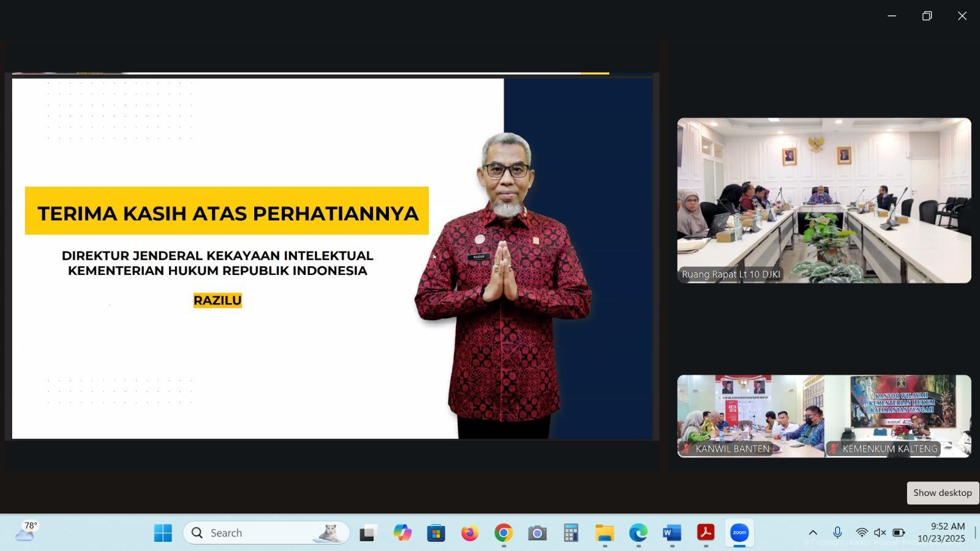Click the Google Chrome taskbar icon
This screenshot has width=980, height=551.
pyautogui.click(x=503, y=533)
